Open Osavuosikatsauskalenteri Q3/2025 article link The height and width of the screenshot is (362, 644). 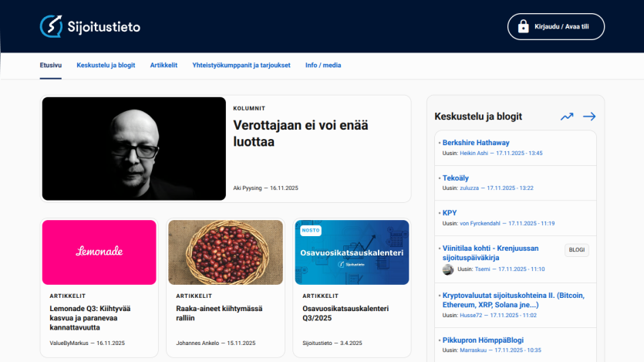tap(346, 313)
